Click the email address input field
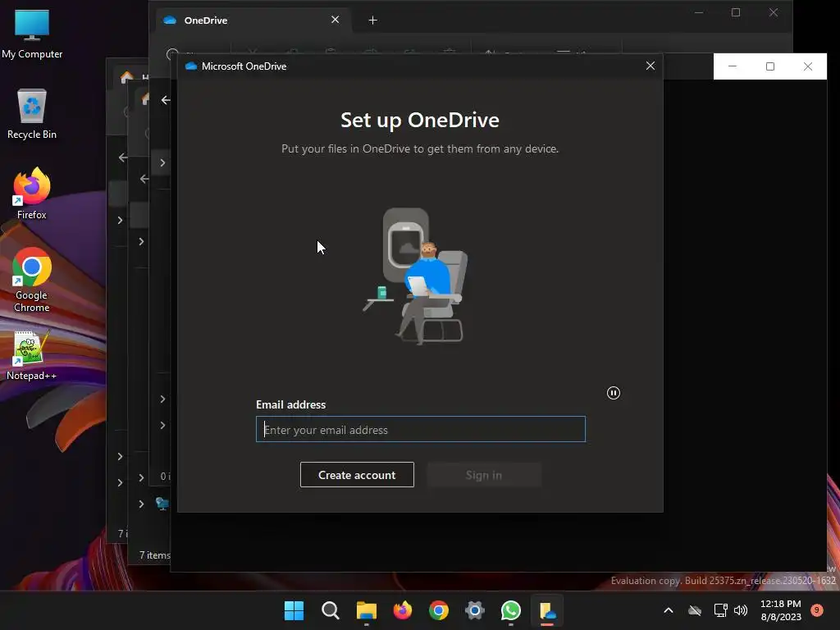840x630 pixels. [421, 429]
